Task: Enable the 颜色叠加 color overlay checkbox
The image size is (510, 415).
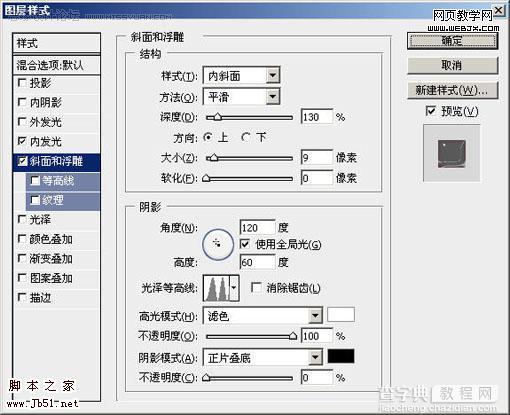Action: coord(22,239)
